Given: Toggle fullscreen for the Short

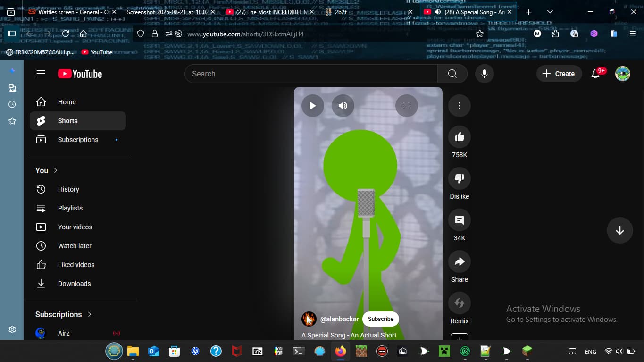Looking at the screenshot, I should 407,106.
